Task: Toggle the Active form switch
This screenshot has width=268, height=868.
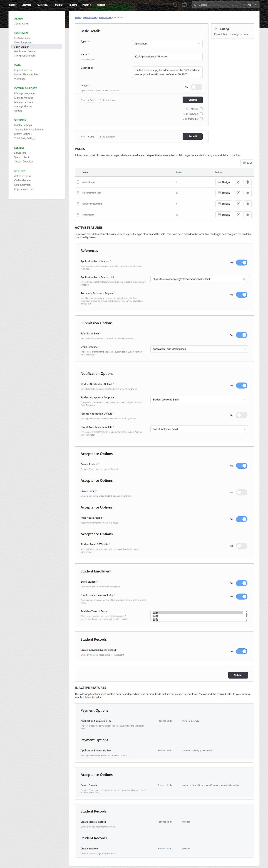Action: 196,87
